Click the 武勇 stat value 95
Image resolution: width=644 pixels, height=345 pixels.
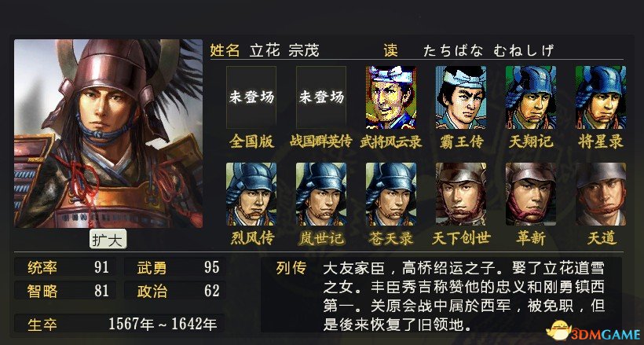(212, 267)
